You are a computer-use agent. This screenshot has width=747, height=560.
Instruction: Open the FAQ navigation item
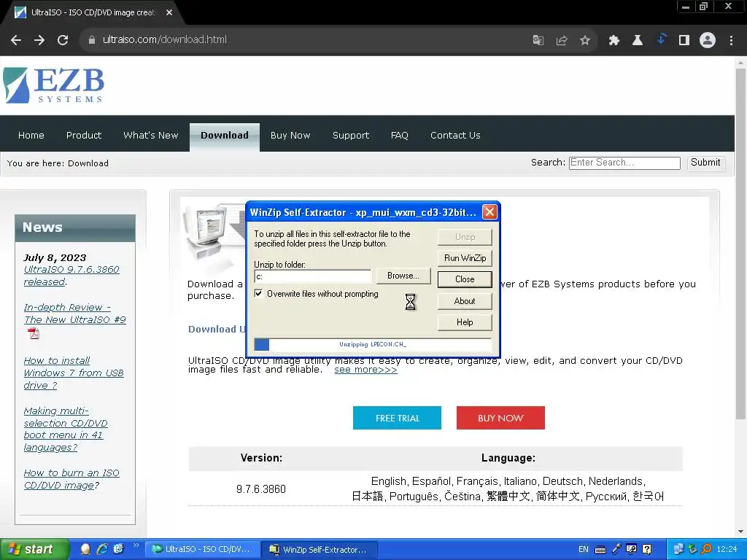(399, 135)
